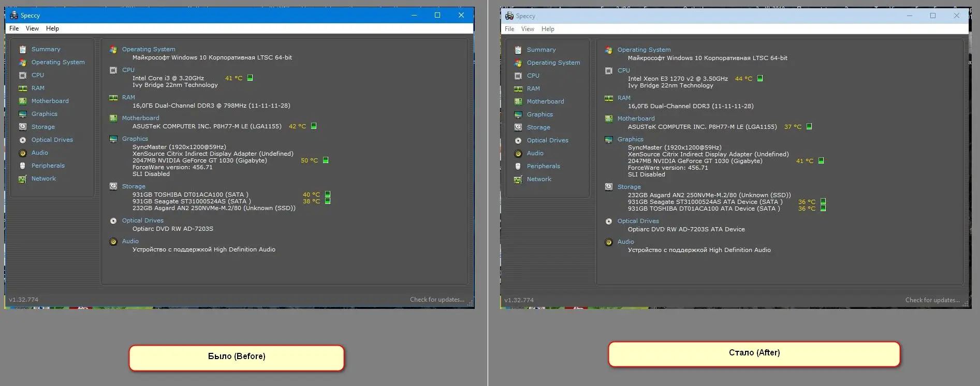
Task: Click Speccy title bar icon in Core i3 window
Action: [x=14, y=16]
